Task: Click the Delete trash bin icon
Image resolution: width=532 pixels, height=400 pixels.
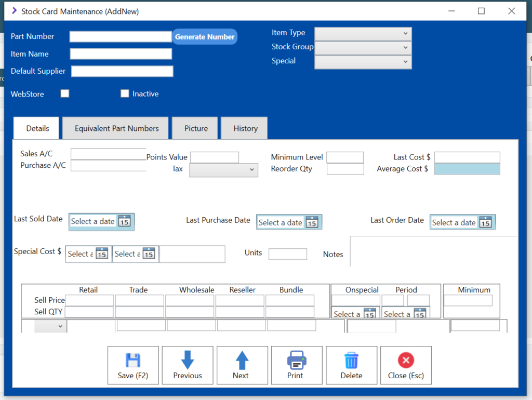Action: click(x=351, y=360)
